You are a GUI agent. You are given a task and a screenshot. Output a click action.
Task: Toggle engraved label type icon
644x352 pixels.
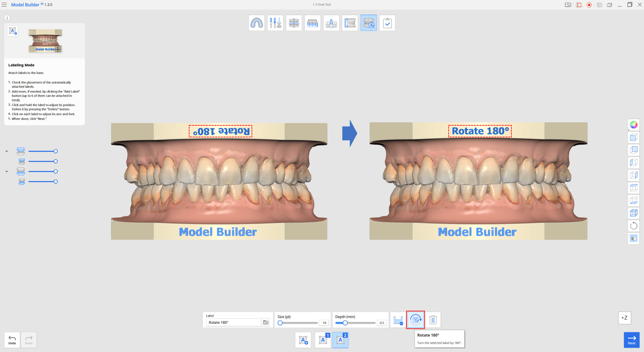[x=398, y=320]
